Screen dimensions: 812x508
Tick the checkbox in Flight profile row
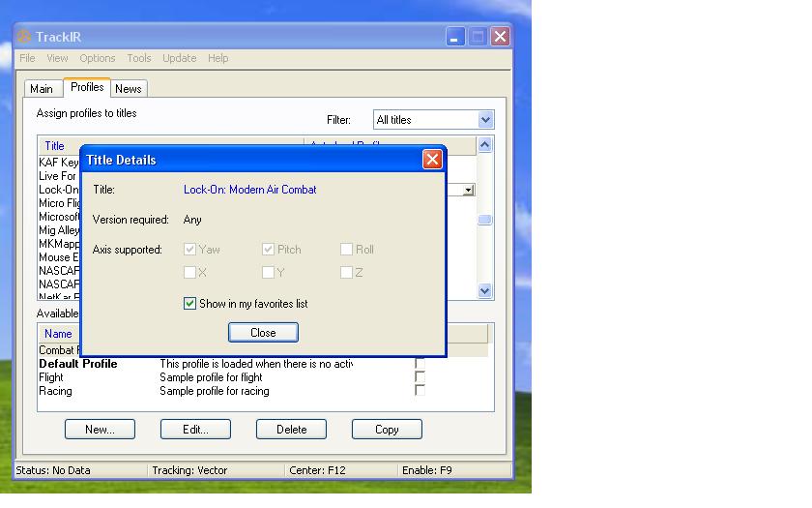420,376
